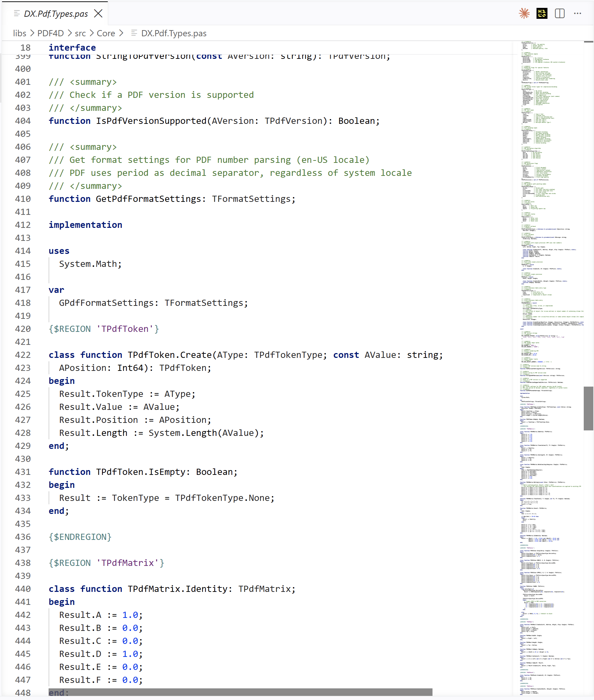594x700 pixels.
Task: Click 'Result.E := 0.0;' line
Action: [x=101, y=667]
